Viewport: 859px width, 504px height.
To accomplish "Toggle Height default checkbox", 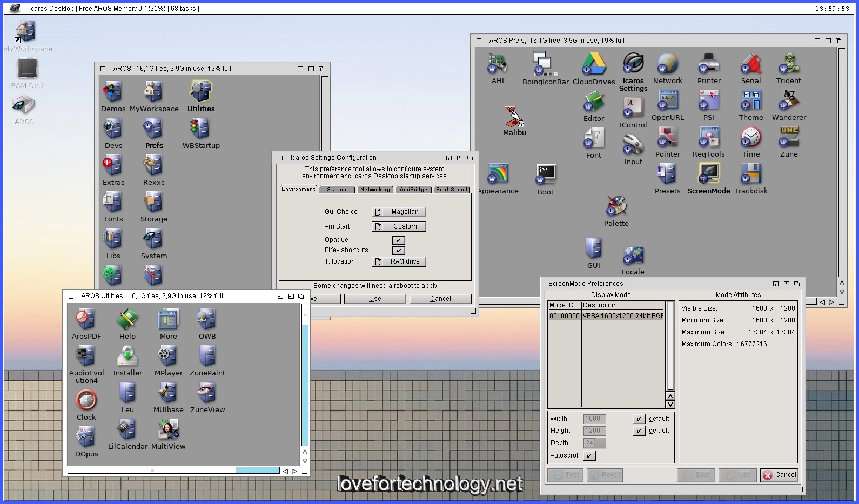I will (639, 431).
